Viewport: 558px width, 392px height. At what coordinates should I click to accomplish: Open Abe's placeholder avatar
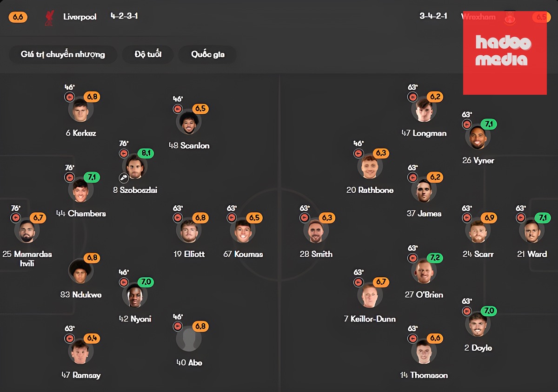click(189, 339)
